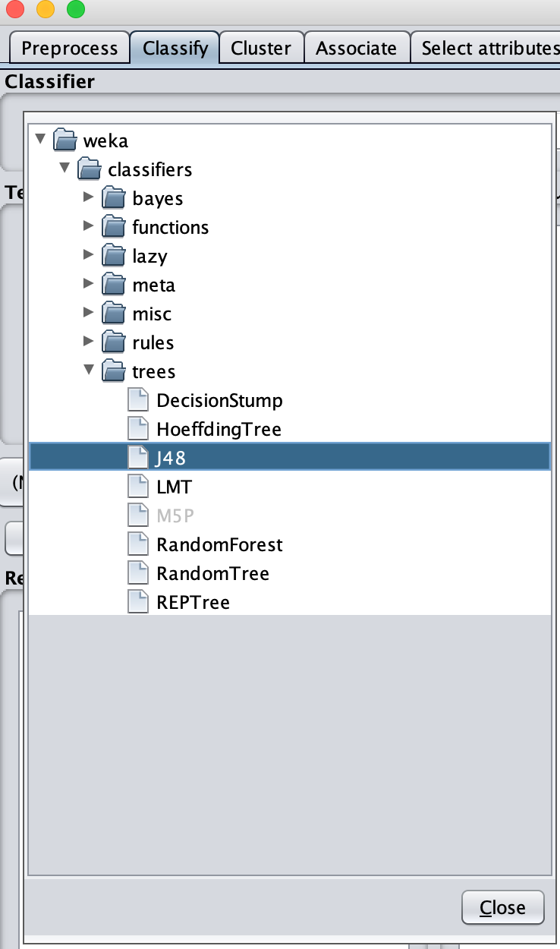The width and height of the screenshot is (560, 949).
Task: Select the misc label
Action: pyautogui.click(x=152, y=314)
